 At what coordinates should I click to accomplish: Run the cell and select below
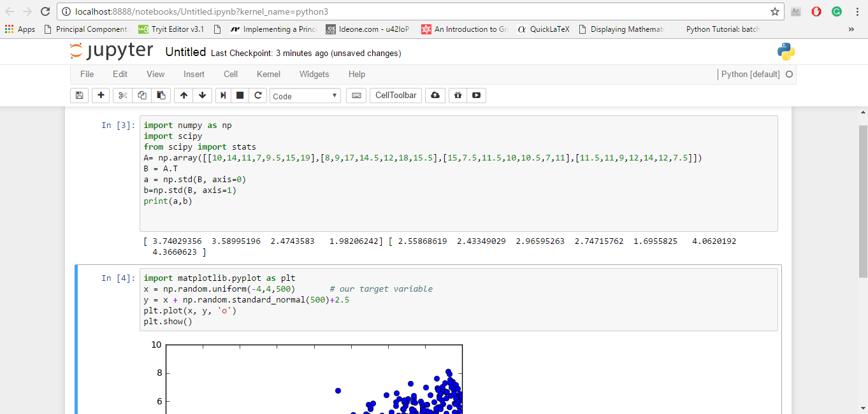tap(223, 96)
